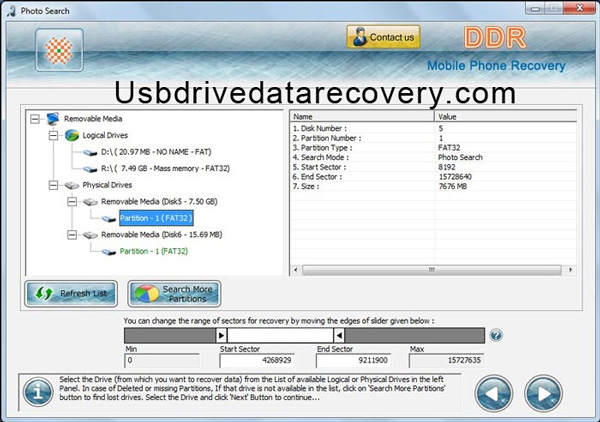Click the Photo Search orange checkered logo icon
600x422 pixels.
59,50
